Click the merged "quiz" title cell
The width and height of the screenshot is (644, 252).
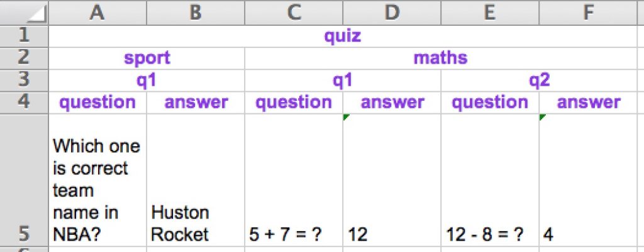pyautogui.click(x=343, y=36)
